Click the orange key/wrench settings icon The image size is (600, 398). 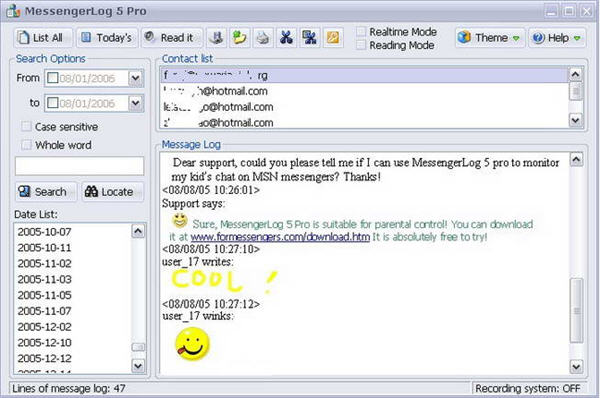(333, 38)
